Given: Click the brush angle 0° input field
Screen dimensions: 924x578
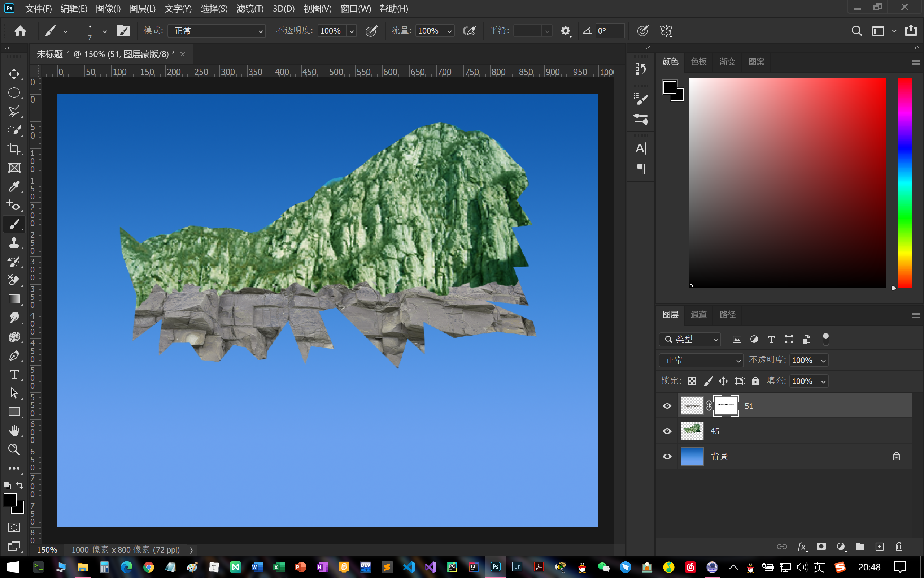Looking at the screenshot, I should (610, 31).
